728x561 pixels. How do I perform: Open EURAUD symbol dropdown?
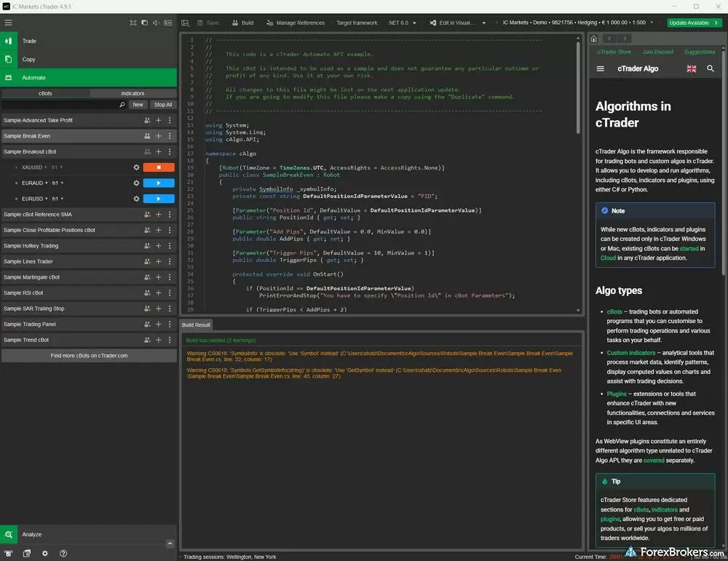pos(35,183)
